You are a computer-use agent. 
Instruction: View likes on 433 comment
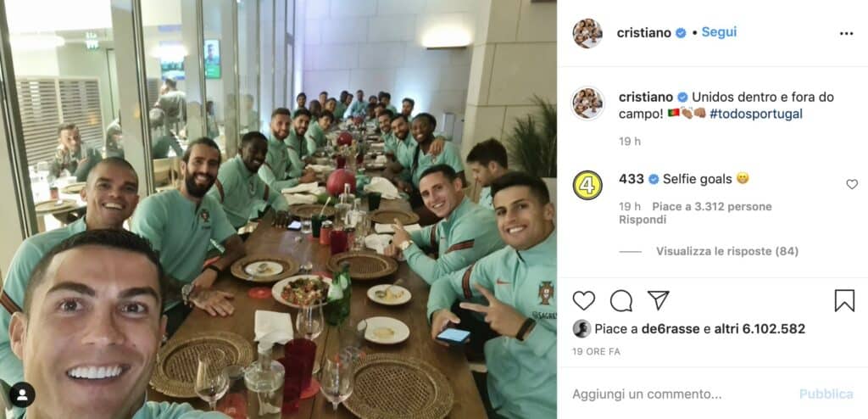(711, 207)
